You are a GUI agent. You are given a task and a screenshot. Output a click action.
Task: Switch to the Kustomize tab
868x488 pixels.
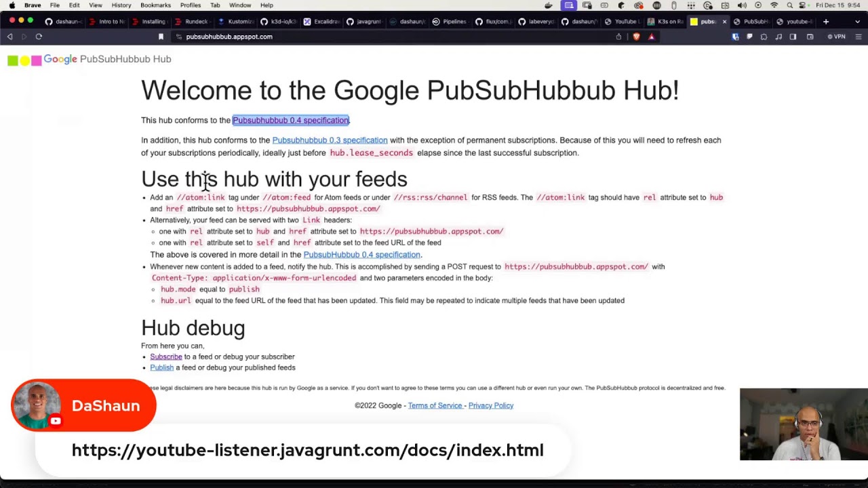pos(235,22)
